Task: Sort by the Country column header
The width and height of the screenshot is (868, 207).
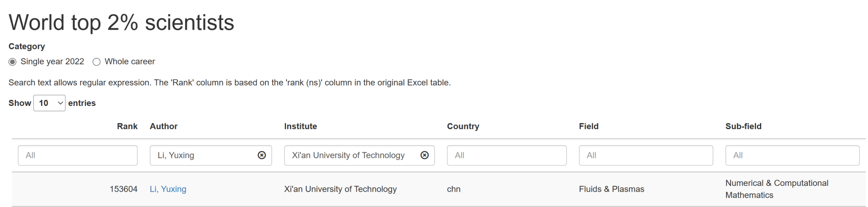Action: pyautogui.click(x=463, y=126)
